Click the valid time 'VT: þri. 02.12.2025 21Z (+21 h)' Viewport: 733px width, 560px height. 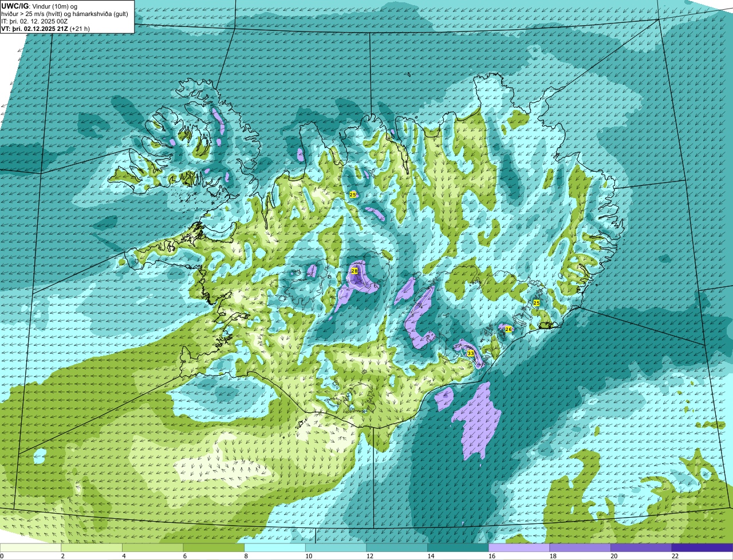coord(45,29)
